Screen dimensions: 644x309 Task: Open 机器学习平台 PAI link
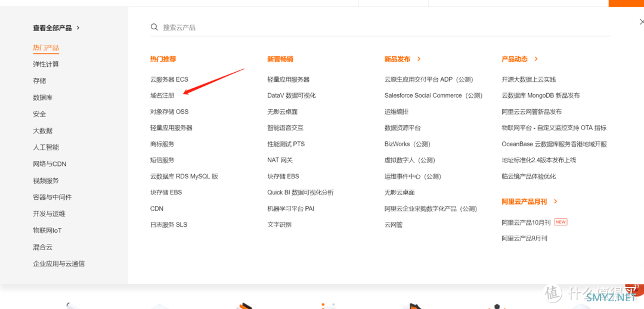pos(291,209)
